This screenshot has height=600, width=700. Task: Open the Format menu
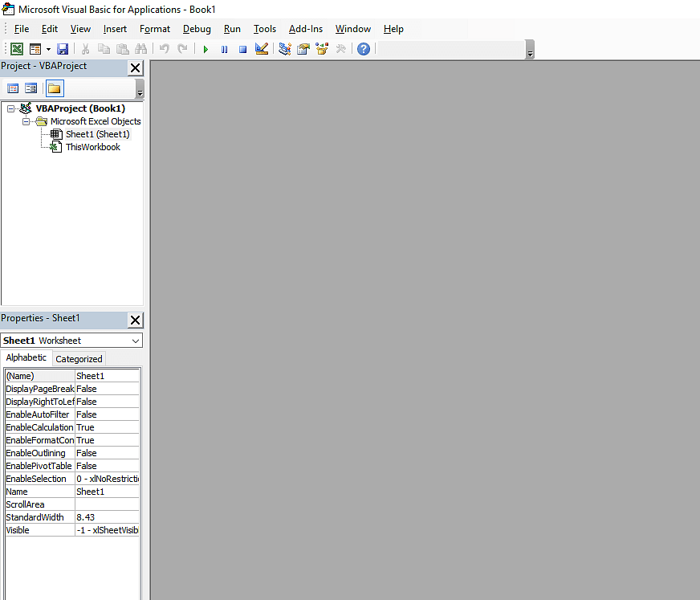pos(155,29)
